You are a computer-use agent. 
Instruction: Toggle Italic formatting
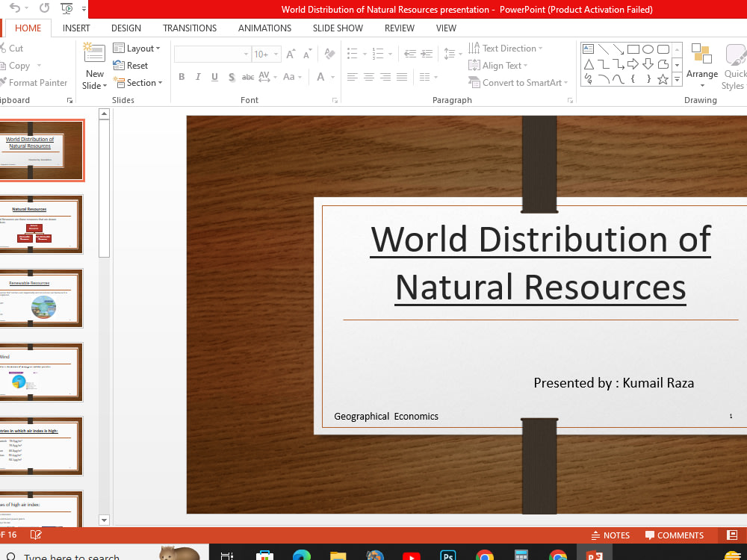198,77
